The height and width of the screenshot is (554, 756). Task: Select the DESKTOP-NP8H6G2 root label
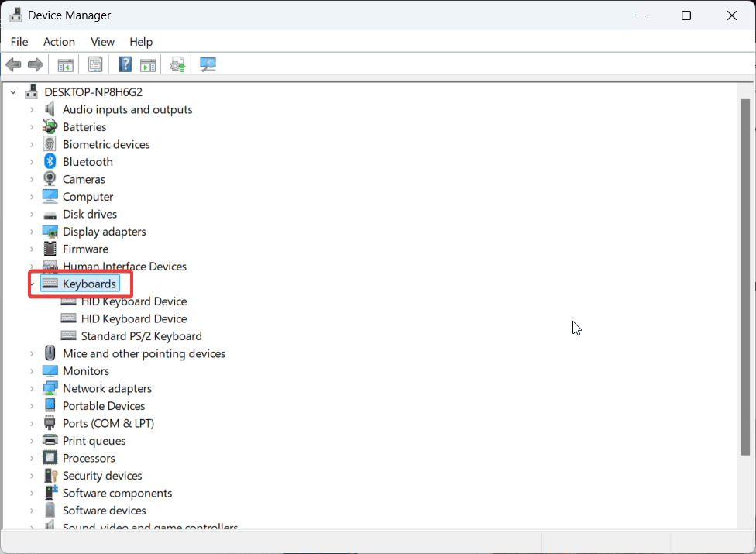click(94, 92)
